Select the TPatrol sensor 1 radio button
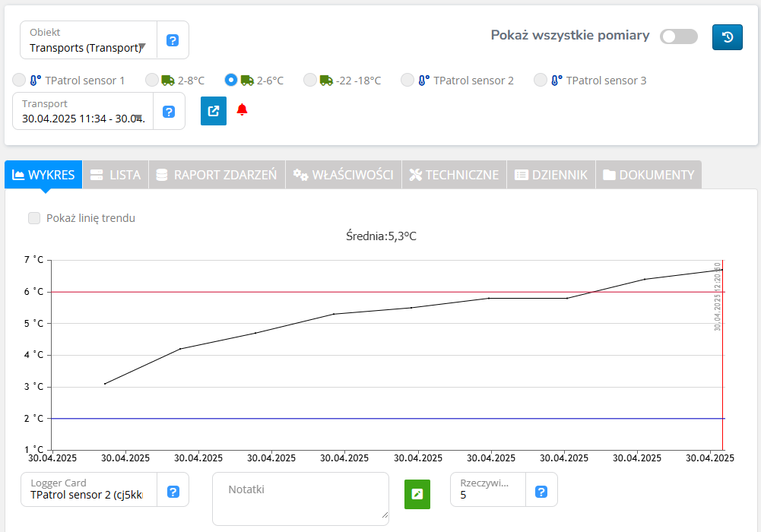This screenshot has height=532, width=761. pyautogui.click(x=19, y=80)
